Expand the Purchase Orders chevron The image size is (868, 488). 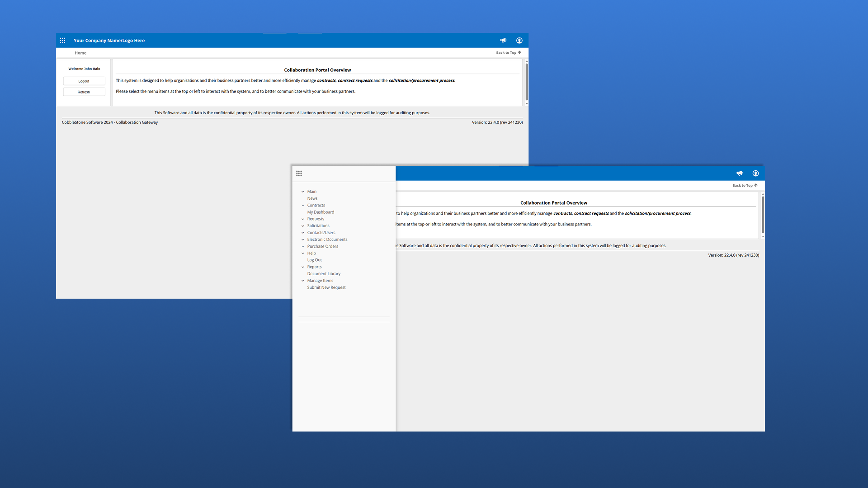tap(303, 246)
